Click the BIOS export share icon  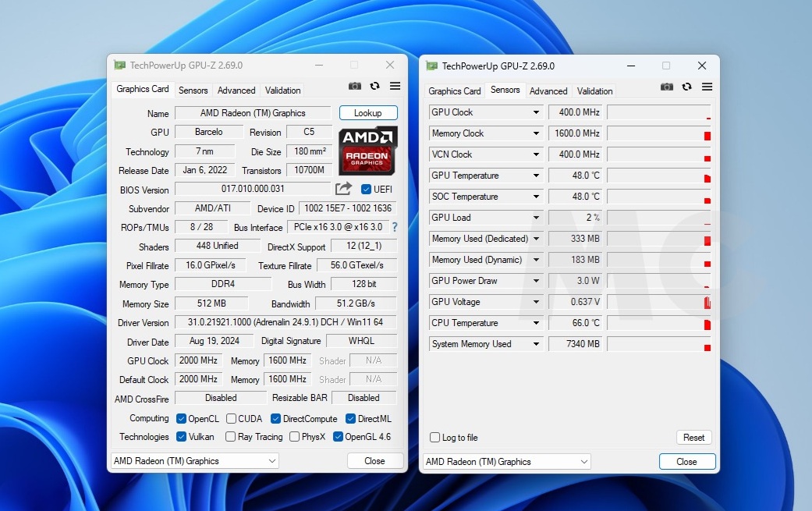343,189
